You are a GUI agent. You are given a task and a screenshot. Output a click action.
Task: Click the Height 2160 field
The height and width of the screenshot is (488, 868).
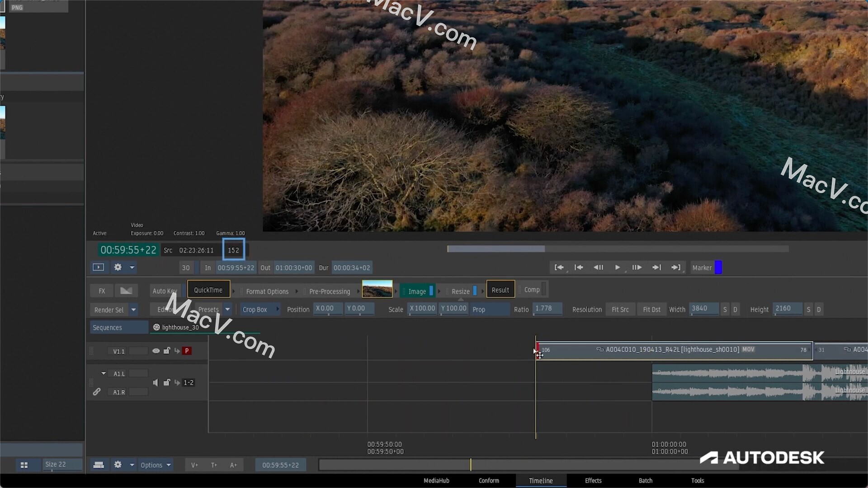tap(788, 309)
